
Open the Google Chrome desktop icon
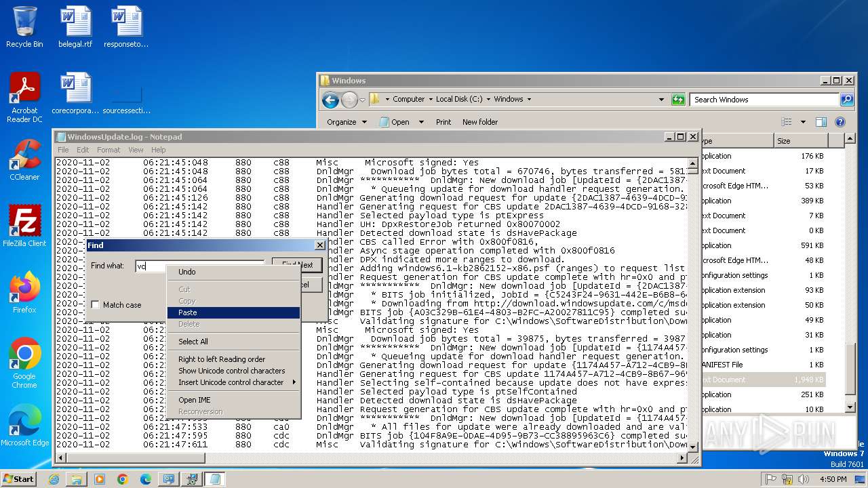[24, 363]
